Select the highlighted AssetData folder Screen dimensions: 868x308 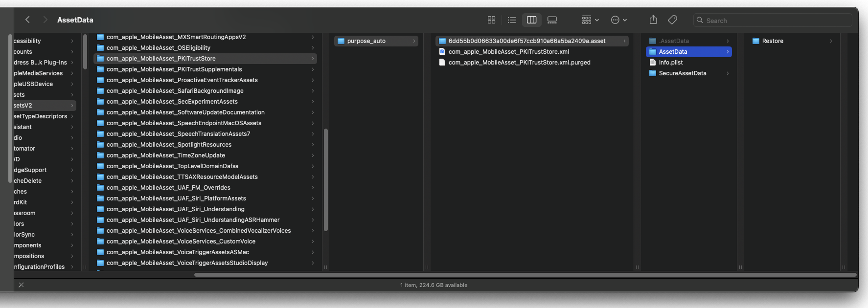[x=689, y=52]
